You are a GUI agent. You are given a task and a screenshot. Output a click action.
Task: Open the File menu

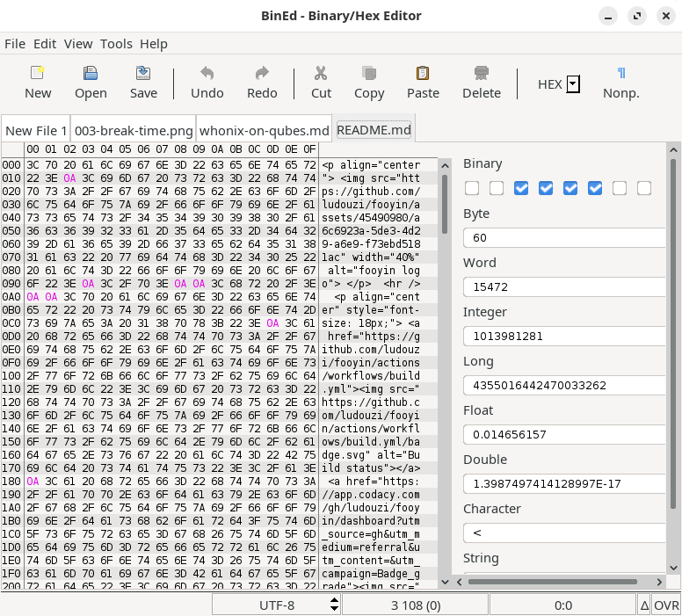point(15,44)
